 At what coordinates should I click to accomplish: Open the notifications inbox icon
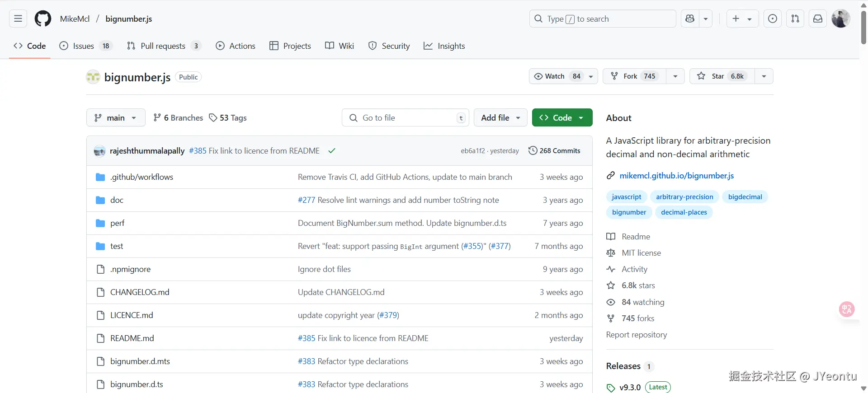(x=818, y=19)
